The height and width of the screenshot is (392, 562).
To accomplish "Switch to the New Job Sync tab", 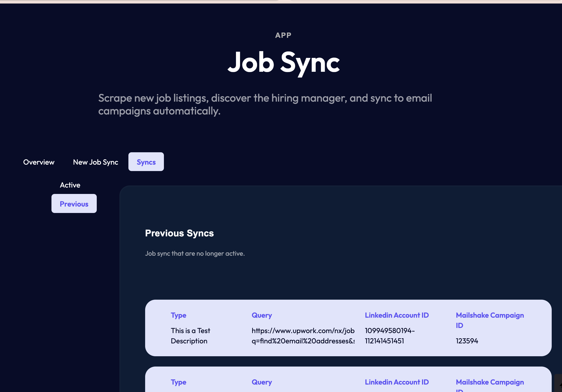I will tap(95, 162).
